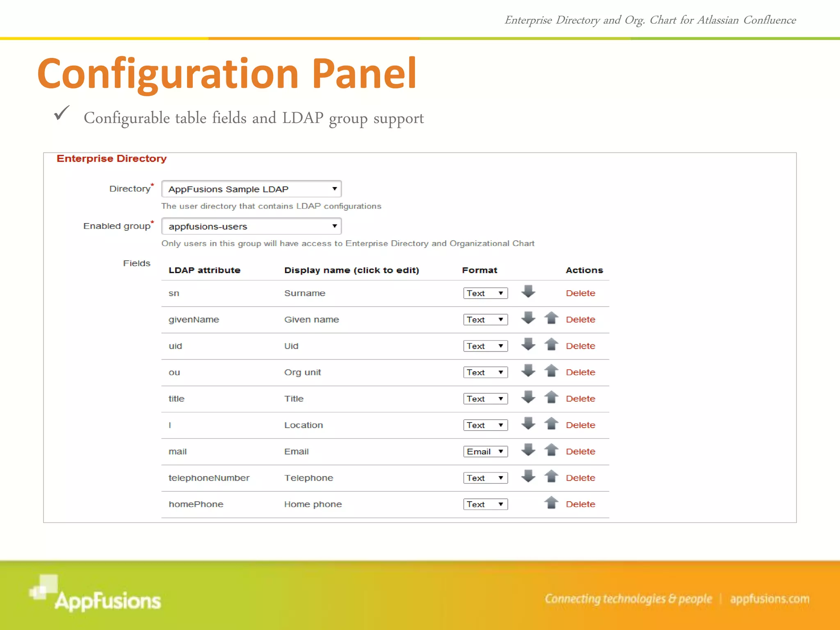Move the Location row down
This screenshot has height=630, width=840.
[x=528, y=423]
